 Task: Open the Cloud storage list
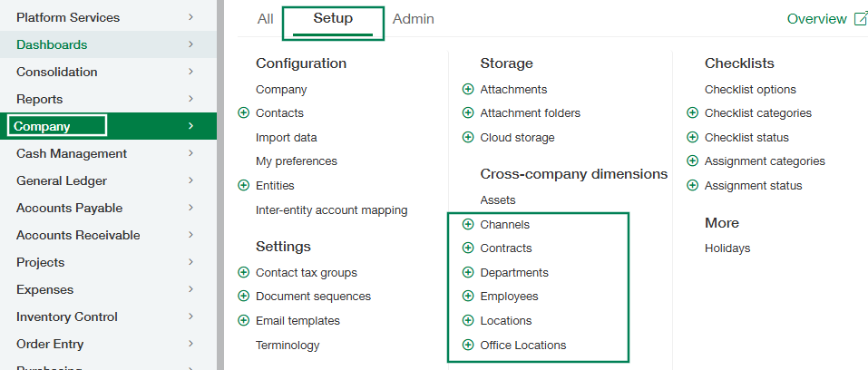(517, 137)
